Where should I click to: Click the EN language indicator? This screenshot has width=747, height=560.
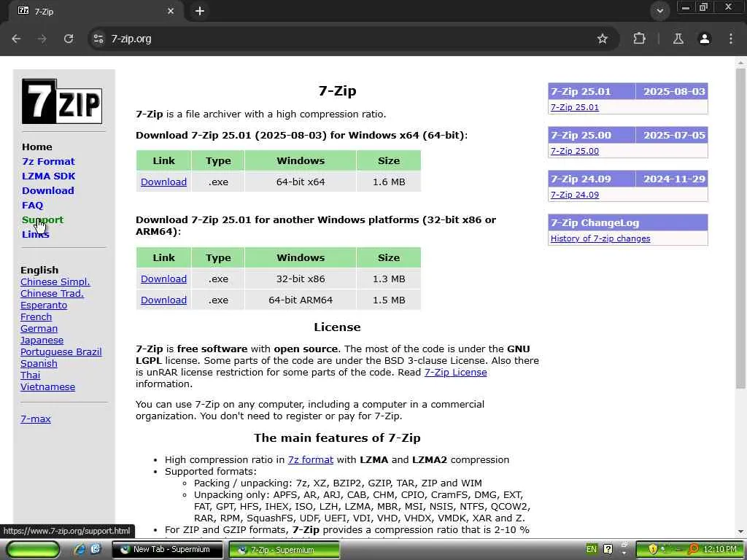(591, 549)
